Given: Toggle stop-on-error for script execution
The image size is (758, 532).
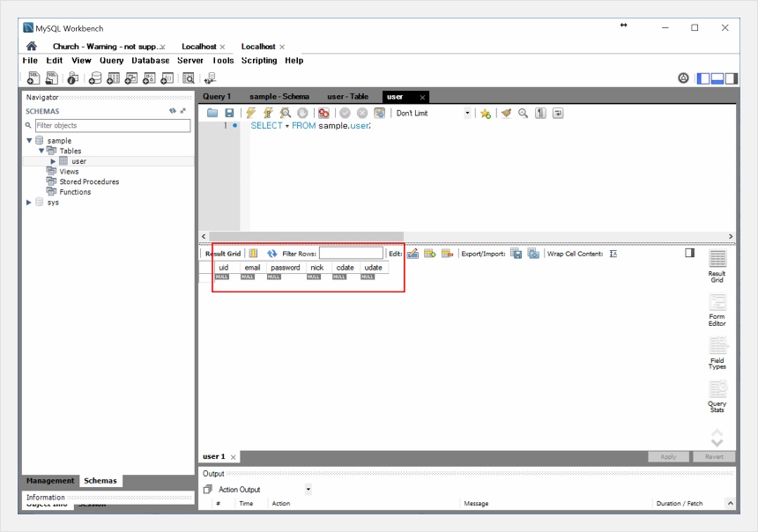Looking at the screenshot, I should 323,113.
